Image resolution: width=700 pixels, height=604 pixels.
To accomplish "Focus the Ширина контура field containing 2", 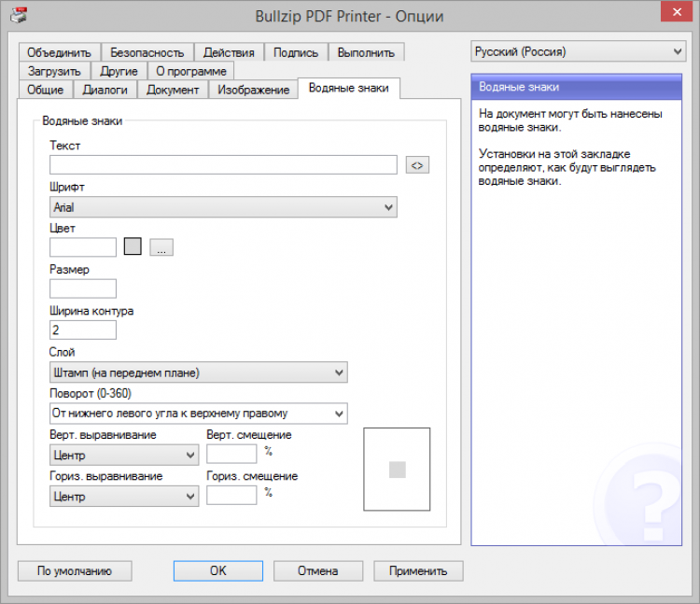I will (83, 330).
